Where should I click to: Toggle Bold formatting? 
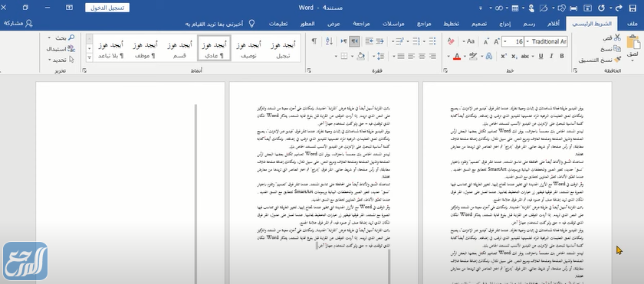(x=562, y=56)
